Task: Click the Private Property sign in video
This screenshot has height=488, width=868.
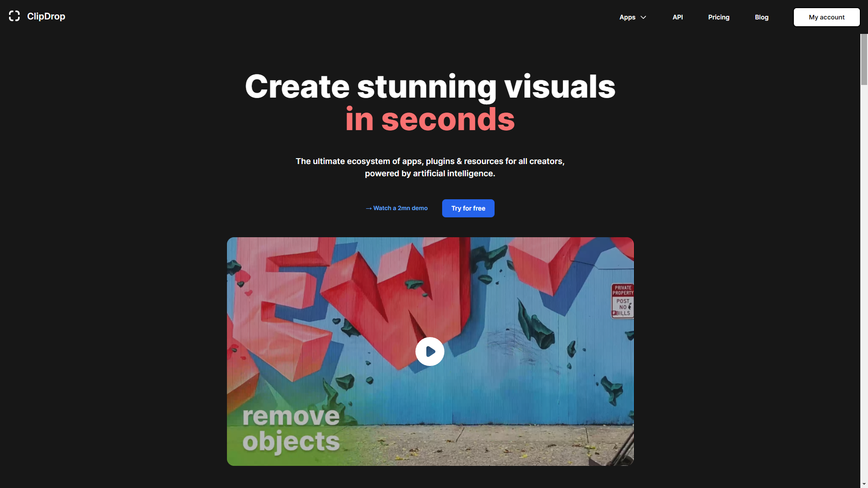Action: [623, 300]
